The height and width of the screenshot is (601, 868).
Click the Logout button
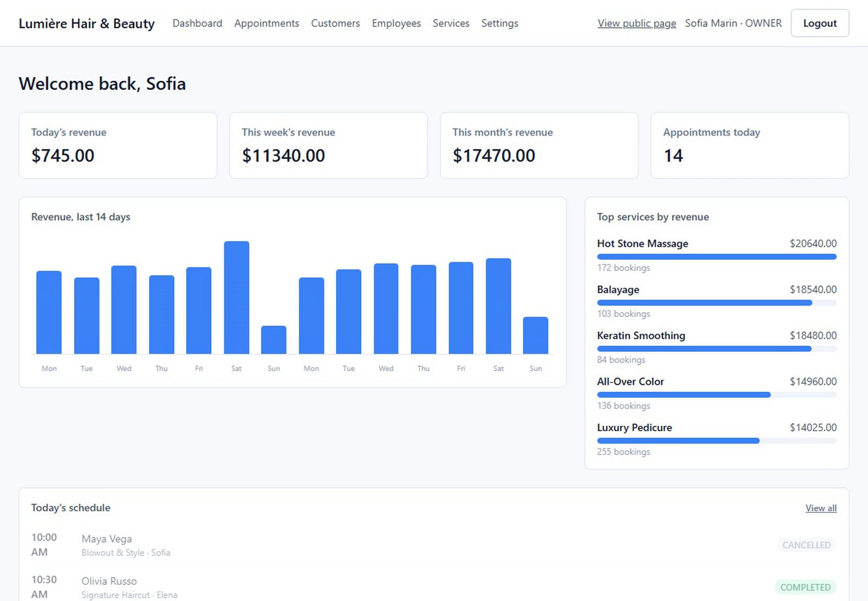(820, 23)
